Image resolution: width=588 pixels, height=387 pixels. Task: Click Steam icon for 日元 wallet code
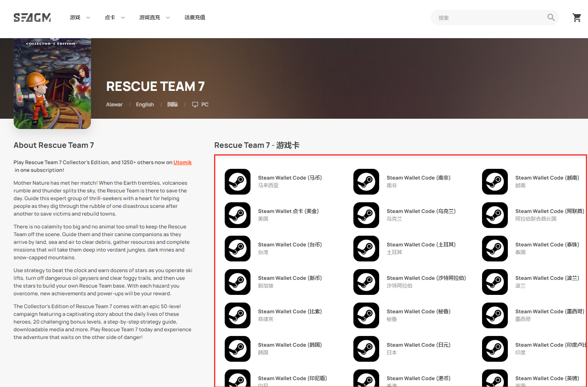pos(366,349)
